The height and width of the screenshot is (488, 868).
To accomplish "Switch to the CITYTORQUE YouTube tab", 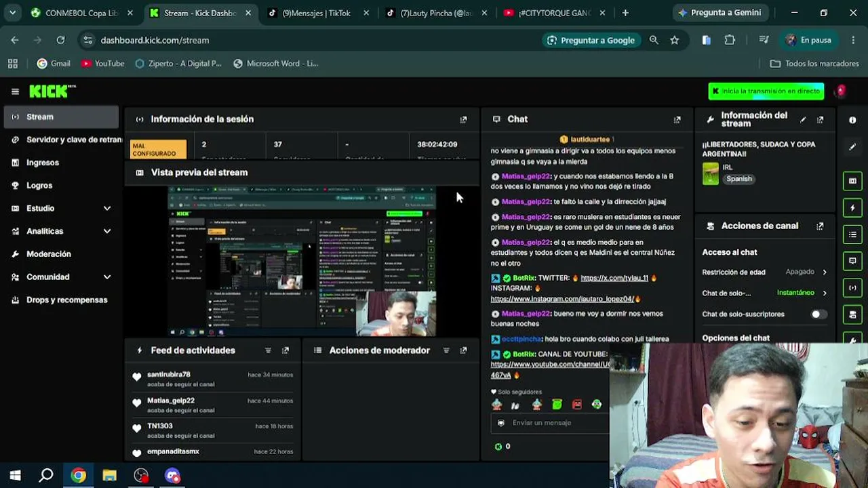I will pyautogui.click(x=553, y=13).
